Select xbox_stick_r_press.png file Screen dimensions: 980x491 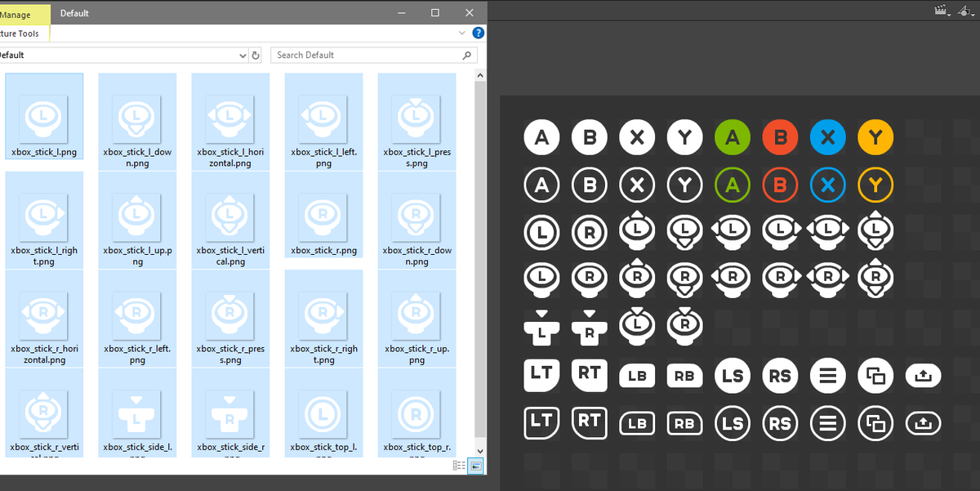pyautogui.click(x=230, y=318)
